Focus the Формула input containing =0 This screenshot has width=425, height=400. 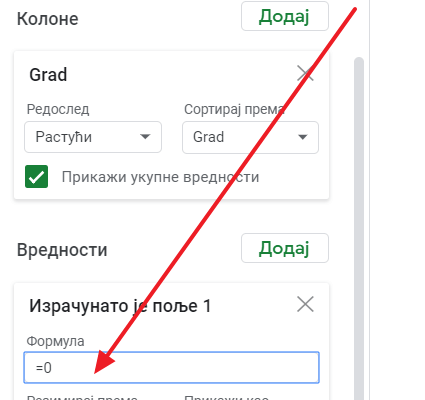point(171,368)
